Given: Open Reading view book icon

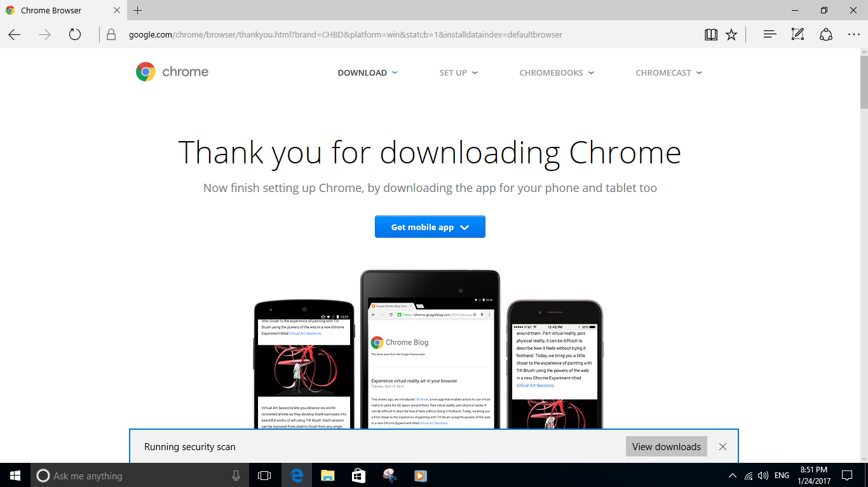Looking at the screenshot, I should [x=711, y=34].
